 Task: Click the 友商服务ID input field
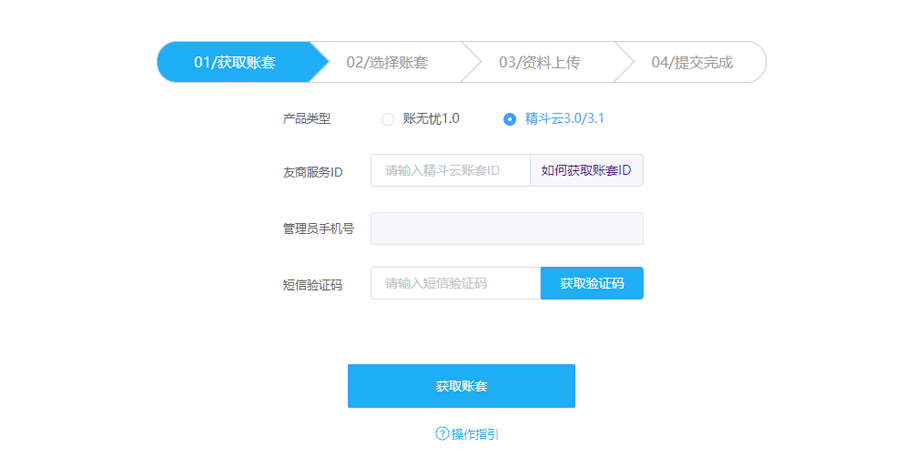click(x=451, y=170)
